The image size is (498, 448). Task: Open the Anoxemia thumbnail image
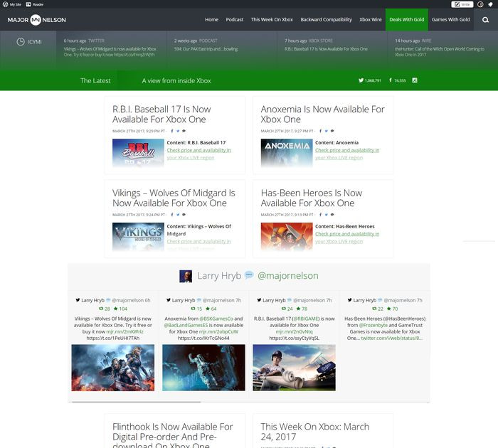pyautogui.click(x=287, y=153)
